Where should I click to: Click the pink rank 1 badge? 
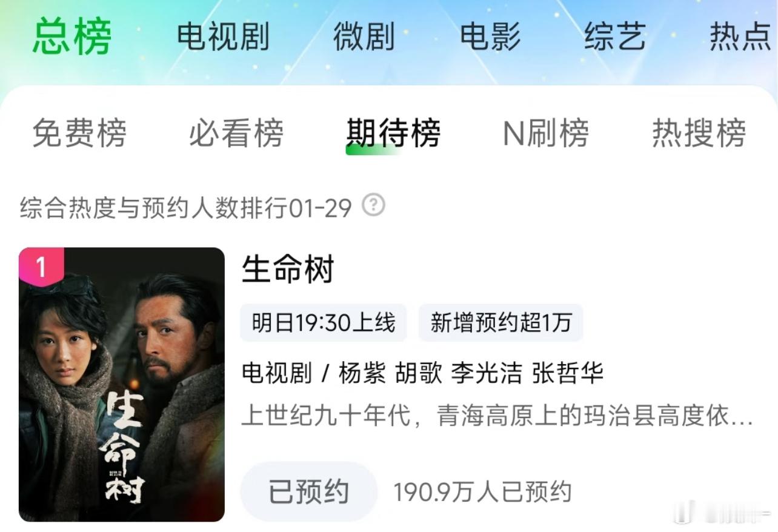(x=41, y=265)
